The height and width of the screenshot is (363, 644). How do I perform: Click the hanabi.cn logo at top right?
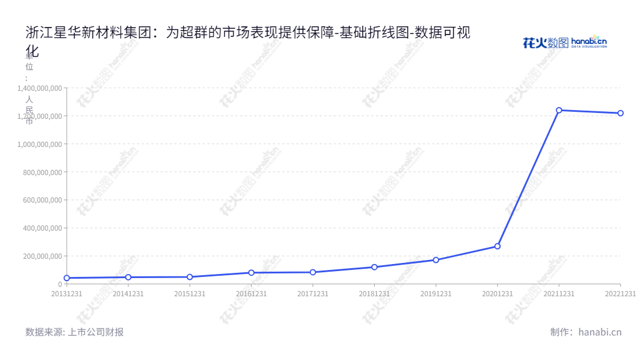click(565, 42)
